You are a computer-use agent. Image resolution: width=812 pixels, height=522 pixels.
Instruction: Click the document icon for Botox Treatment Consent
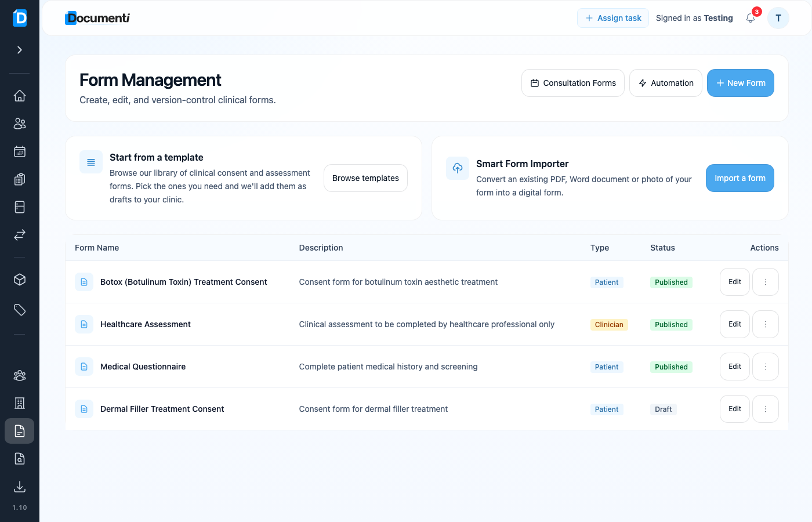click(x=84, y=282)
